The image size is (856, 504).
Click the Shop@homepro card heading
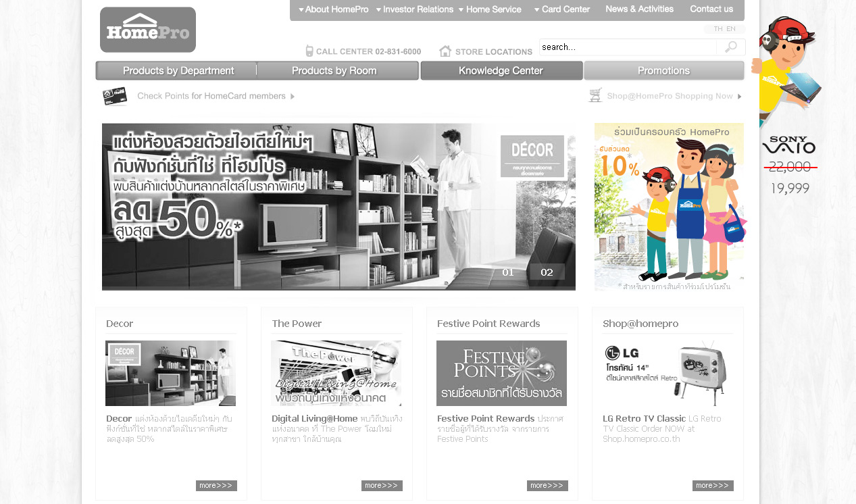pos(640,324)
